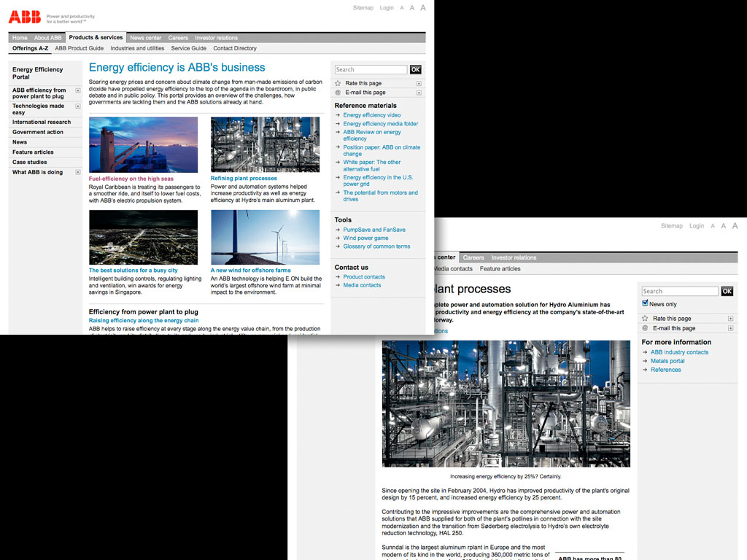Click the @ icon in the Hydro article window
The width and height of the screenshot is (747, 560).
645,328
